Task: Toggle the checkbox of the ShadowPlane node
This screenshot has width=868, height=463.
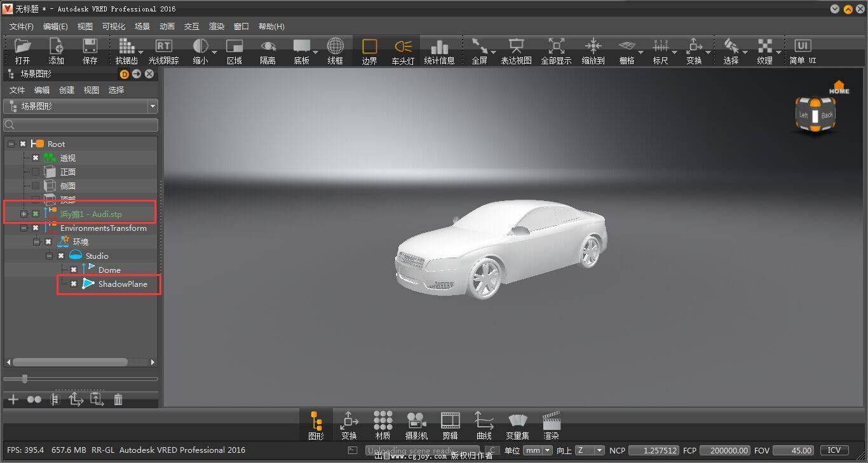Action: (x=74, y=284)
